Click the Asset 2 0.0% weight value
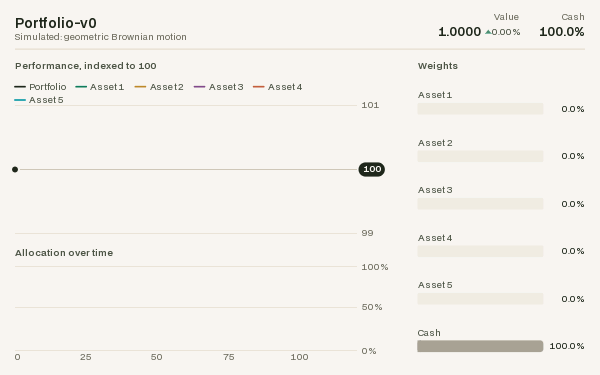 point(573,156)
